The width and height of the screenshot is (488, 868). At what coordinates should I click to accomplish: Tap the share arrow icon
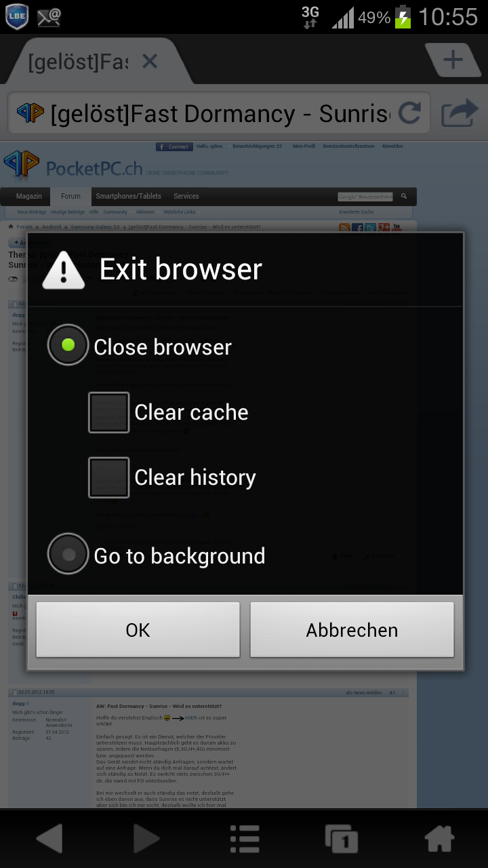point(460,113)
